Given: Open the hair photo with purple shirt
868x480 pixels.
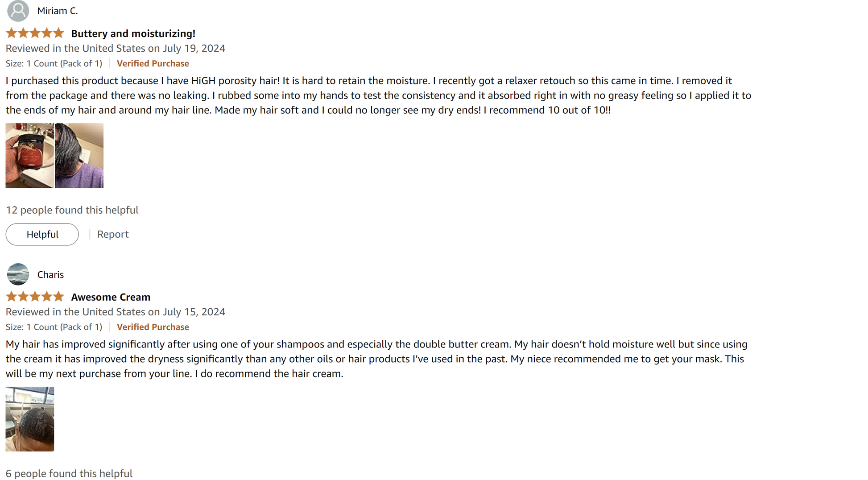Looking at the screenshot, I should 79,156.
